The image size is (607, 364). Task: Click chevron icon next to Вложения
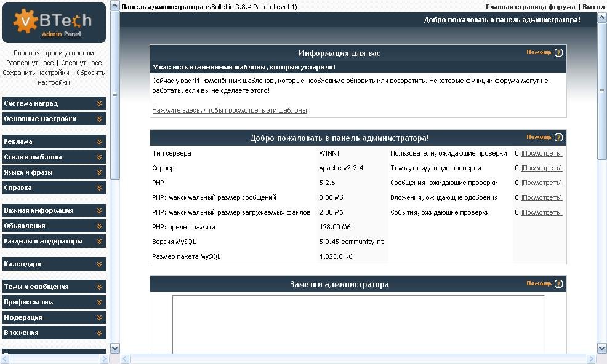tap(99, 333)
